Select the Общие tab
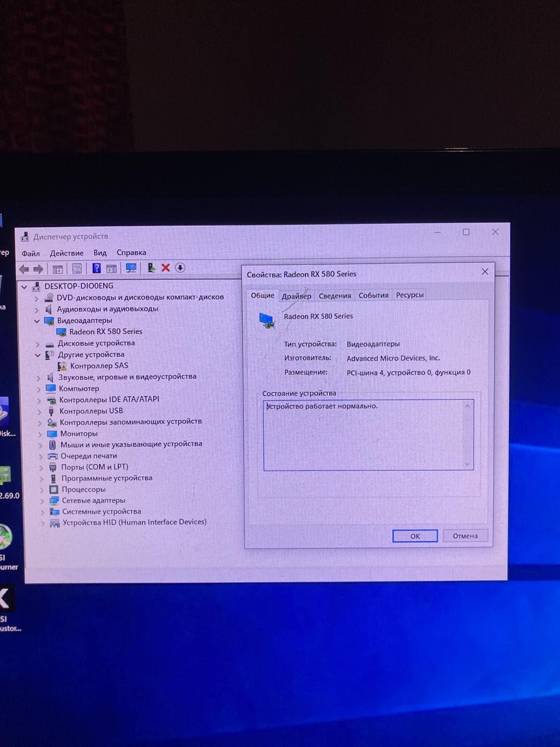 (262, 296)
